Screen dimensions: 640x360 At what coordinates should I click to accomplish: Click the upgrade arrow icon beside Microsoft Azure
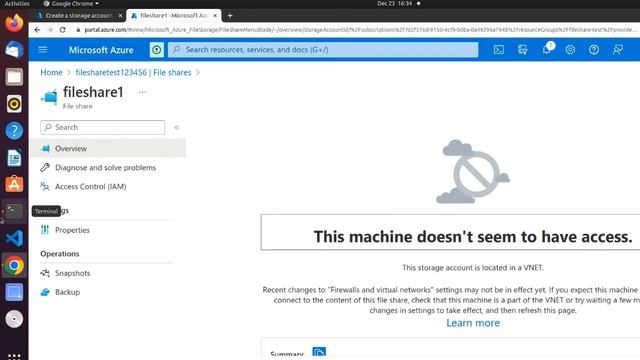point(156,50)
